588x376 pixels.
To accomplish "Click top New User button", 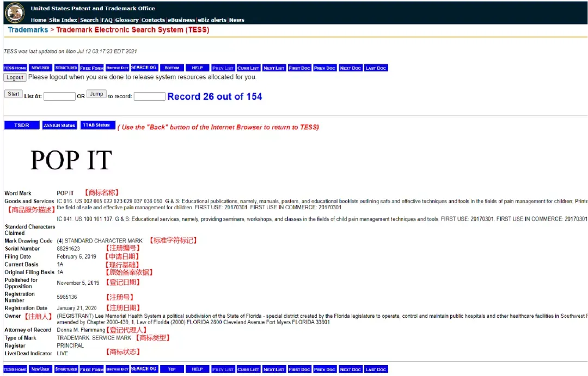I will 40,68.
